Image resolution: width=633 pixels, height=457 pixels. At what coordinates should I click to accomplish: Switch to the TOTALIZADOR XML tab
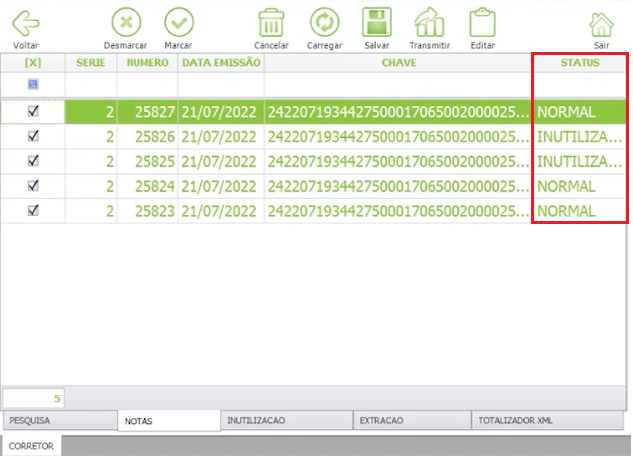pyautogui.click(x=547, y=420)
